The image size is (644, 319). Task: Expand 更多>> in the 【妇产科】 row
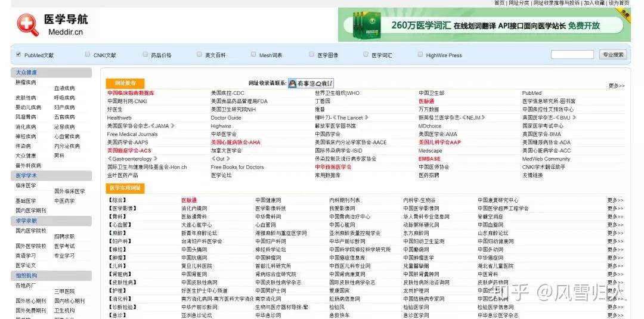(x=615, y=241)
